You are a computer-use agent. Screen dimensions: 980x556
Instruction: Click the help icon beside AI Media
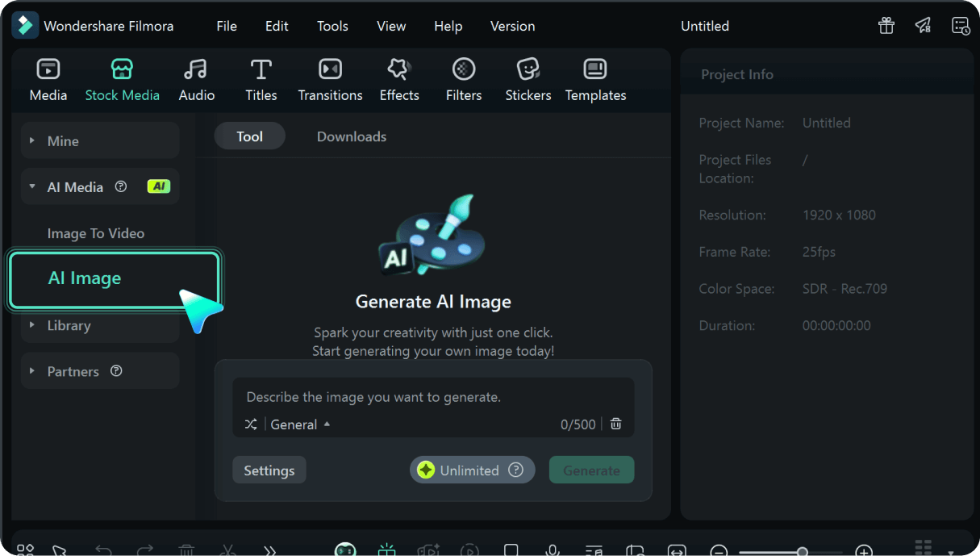[121, 186]
